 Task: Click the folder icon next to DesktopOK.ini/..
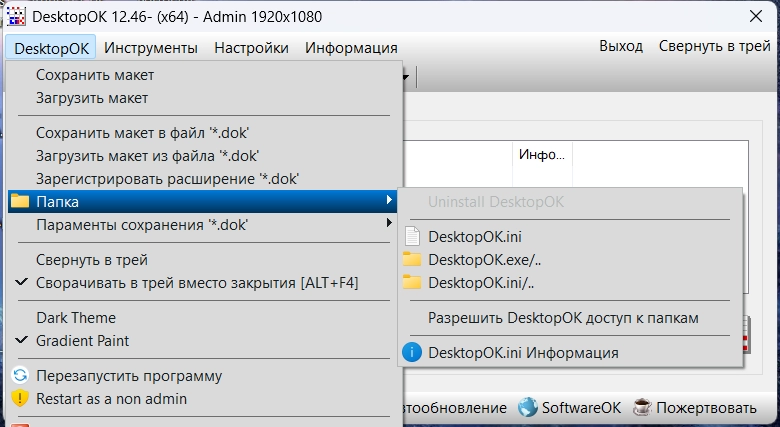point(412,283)
